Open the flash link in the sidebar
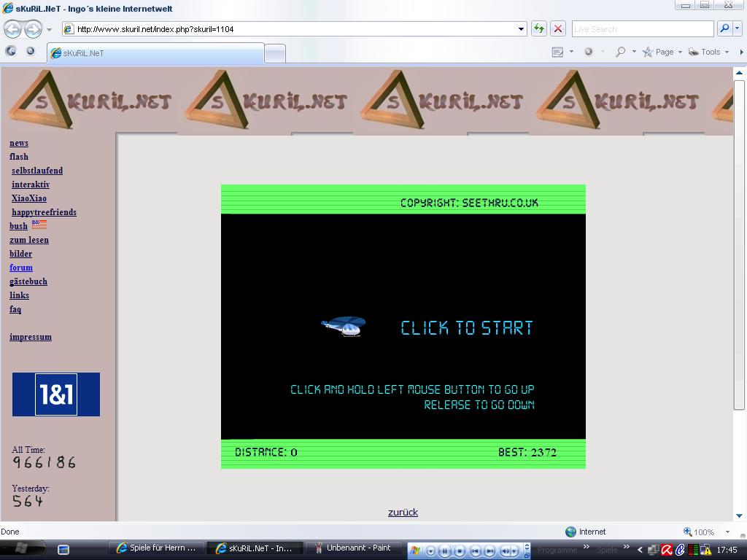This screenshot has height=560, width=747. 19,157
